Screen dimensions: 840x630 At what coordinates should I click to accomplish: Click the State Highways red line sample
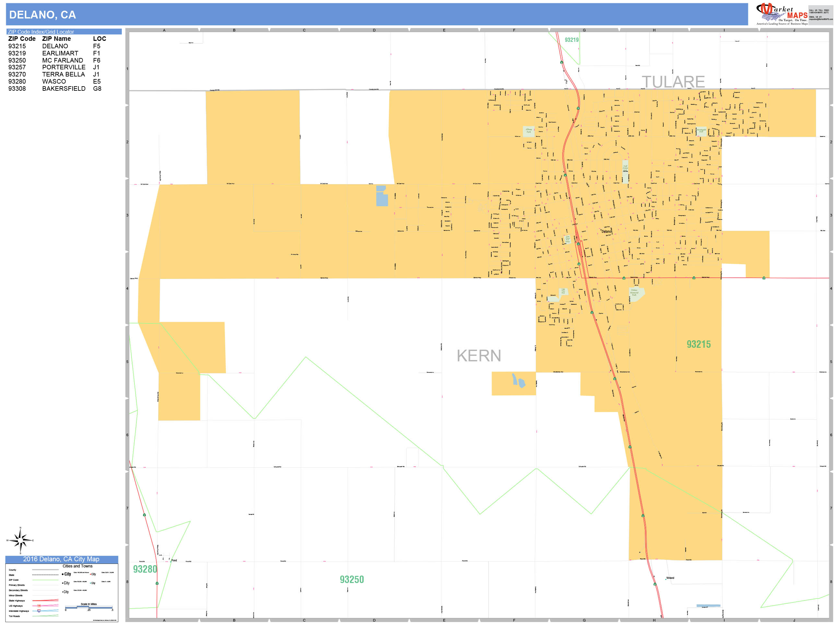45,601
